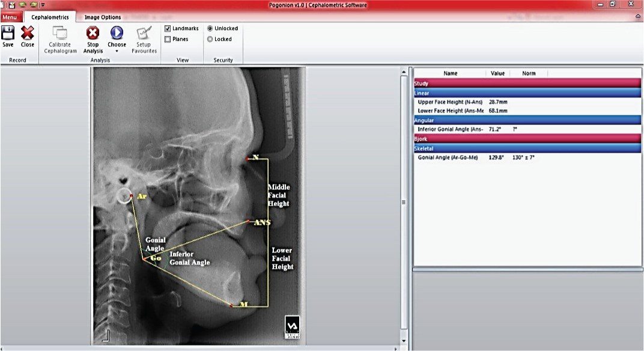The width and height of the screenshot is (644, 351).
Task: Open the red Menu tab
Action: click(9, 17)
